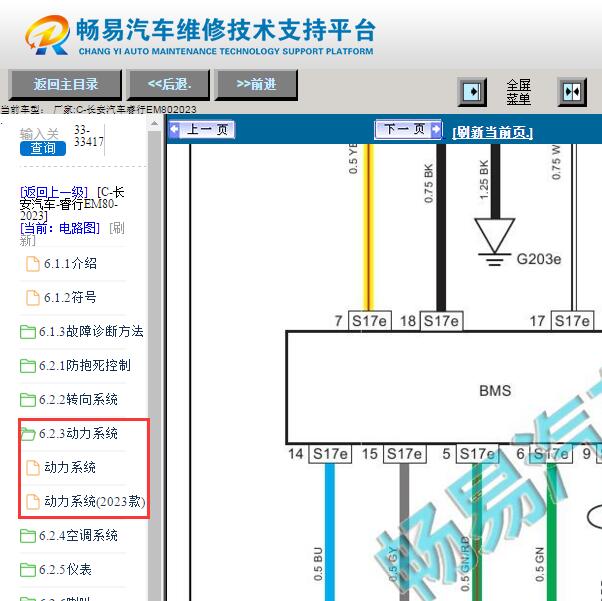Expand 6.2.2转向系统 folder
The width and height of the screenshot is (602, 601).
[78, 399]
